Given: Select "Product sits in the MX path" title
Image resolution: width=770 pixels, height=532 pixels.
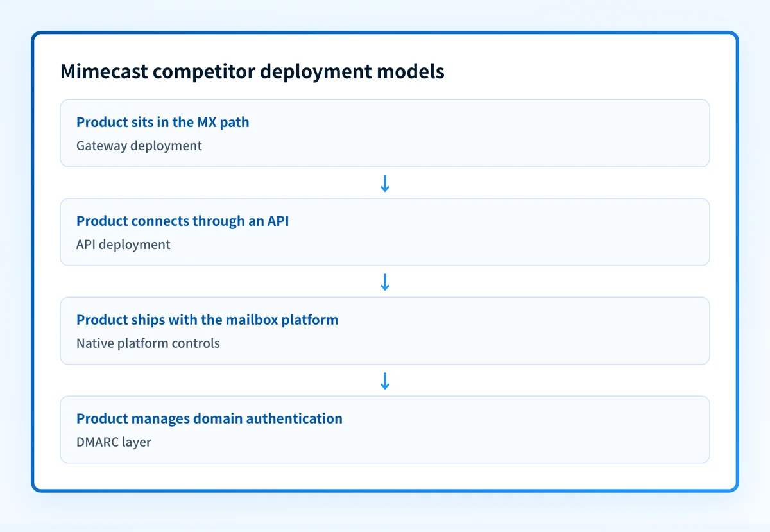Looking at the screenshot, I should 163,122.
